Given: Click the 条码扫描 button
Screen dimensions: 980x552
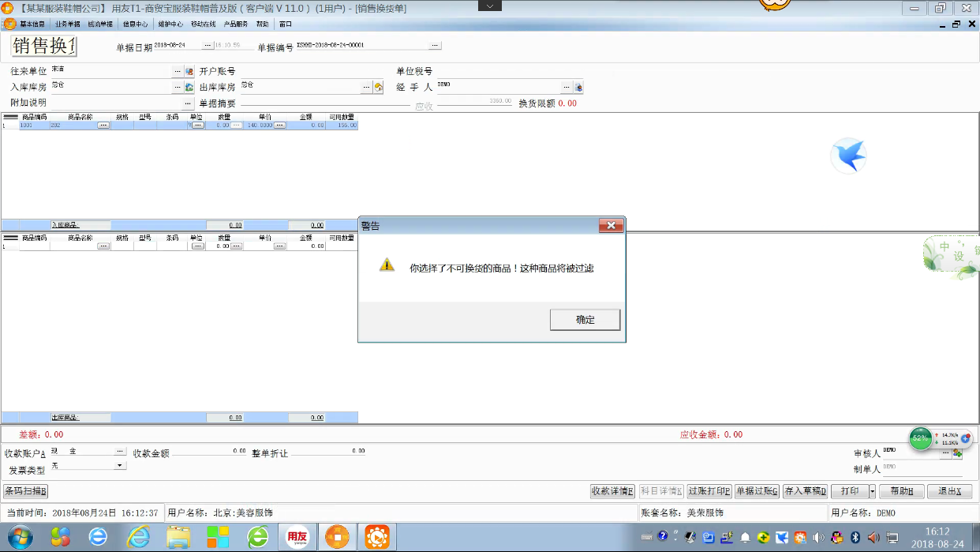Looking at the screenshot, I should pos(25,491).
